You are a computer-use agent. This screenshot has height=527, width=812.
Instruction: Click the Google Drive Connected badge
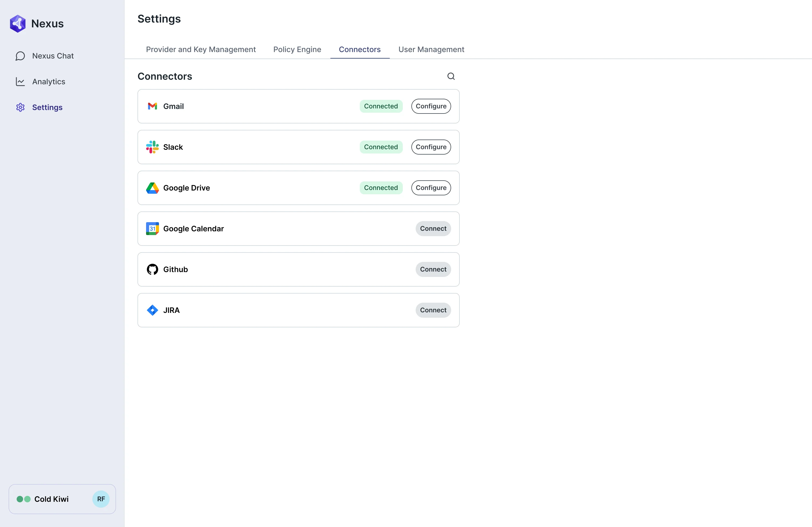coord(381,188)
